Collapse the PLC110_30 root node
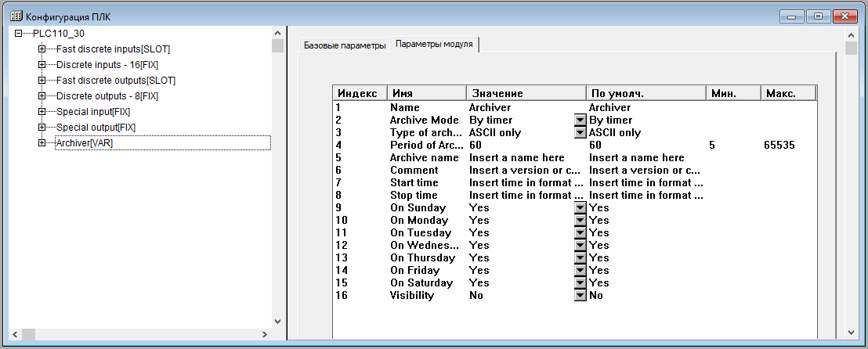This screenshot has width=868, height=349. pos(18,34)
